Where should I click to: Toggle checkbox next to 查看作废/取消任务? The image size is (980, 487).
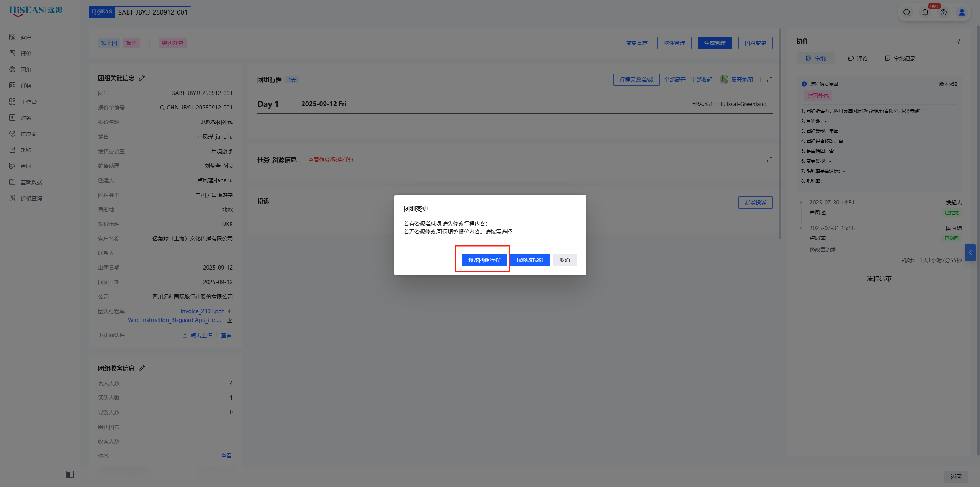pos(303,160)
